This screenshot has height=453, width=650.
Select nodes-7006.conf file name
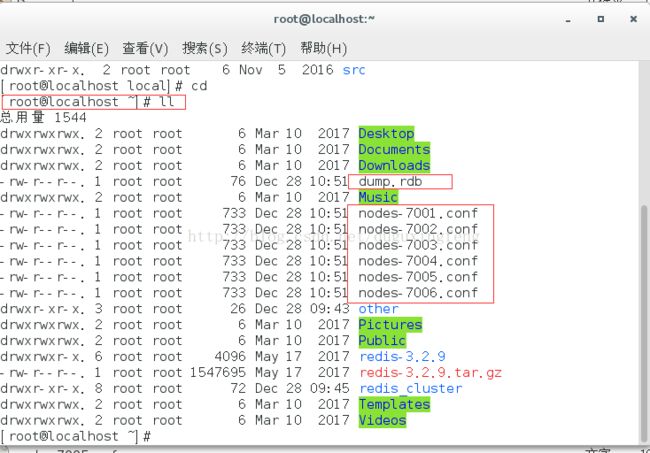418,293
